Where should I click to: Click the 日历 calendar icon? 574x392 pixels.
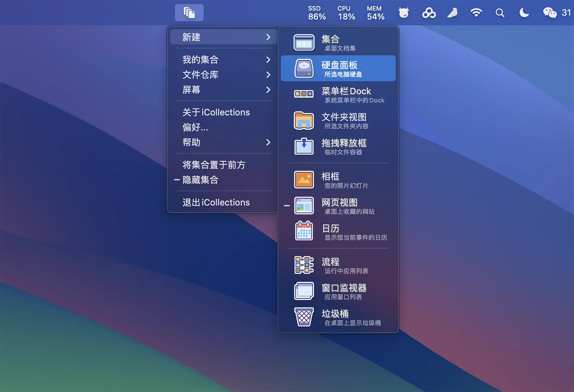click(304, 231)
